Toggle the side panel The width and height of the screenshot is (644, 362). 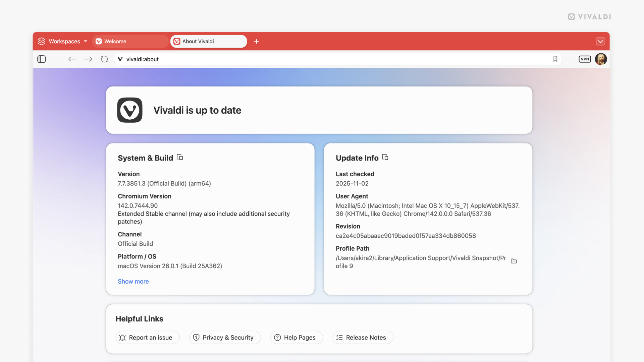(x=41, y=59)
